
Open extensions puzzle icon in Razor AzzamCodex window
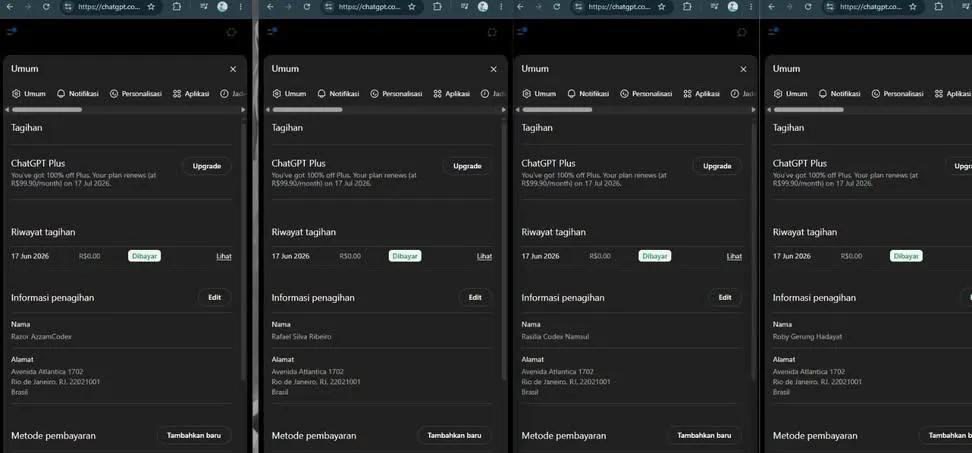coord(177,7)
